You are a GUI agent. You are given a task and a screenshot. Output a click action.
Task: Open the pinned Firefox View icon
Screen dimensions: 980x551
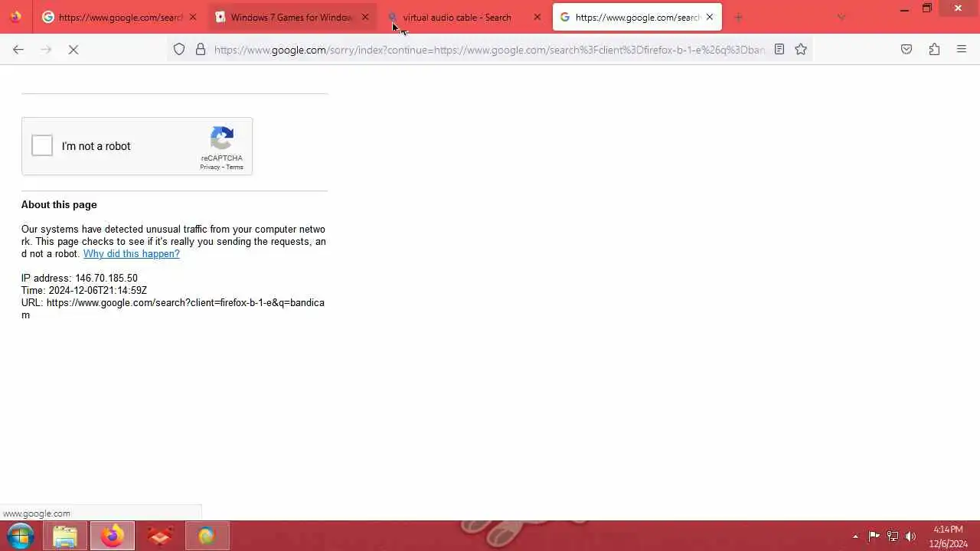click(x=15, y=17)
